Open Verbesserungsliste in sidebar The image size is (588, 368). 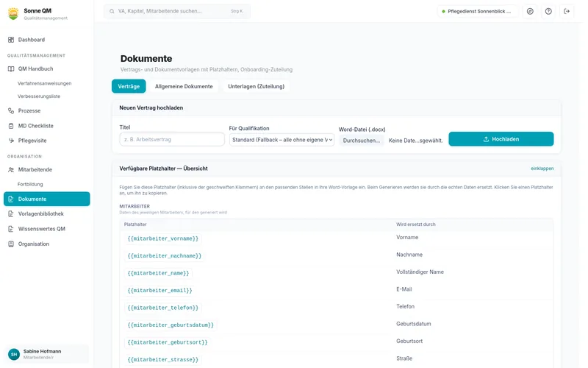(x=39, y=96)
